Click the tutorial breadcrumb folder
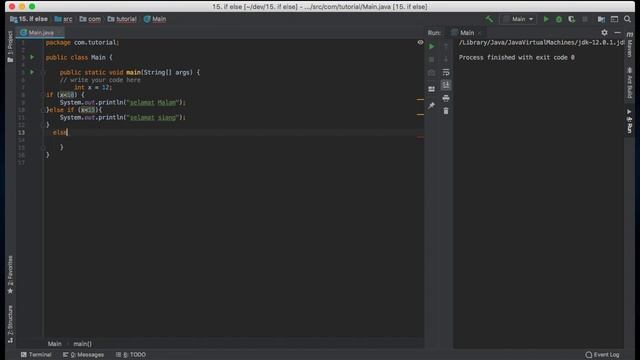Viewport: 640px width, 360px height. click(x=122, y=19)
